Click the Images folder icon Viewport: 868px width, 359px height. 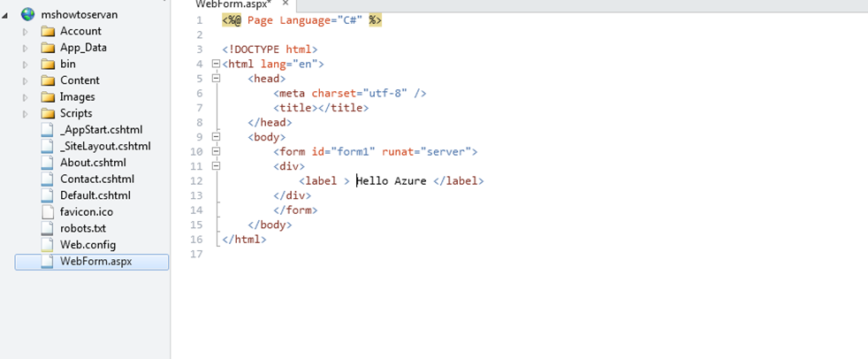(48, 97)
